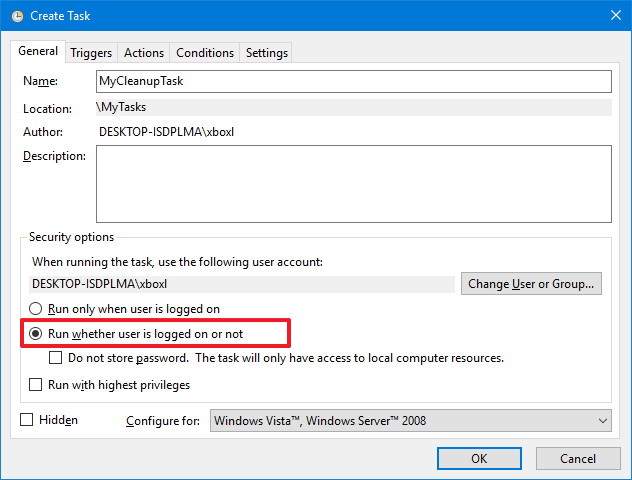Enable Do not store password checkbox

pos(57,358)
